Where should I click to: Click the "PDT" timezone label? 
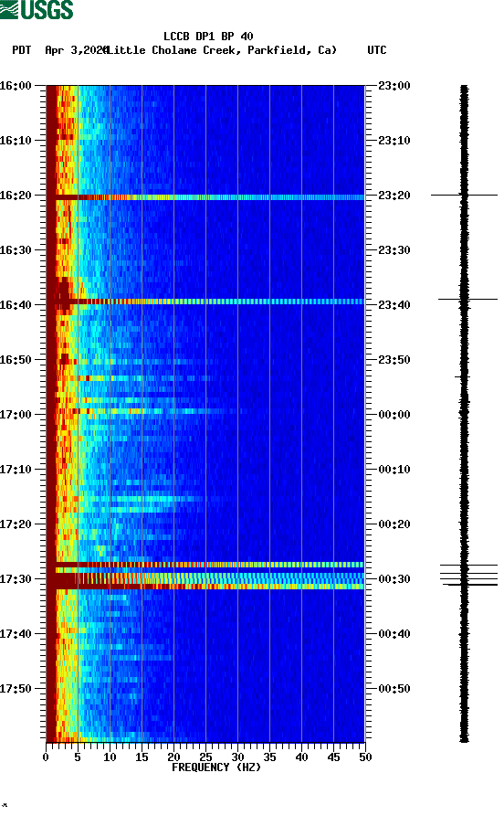pyautogui.click(x=22, y=50)
